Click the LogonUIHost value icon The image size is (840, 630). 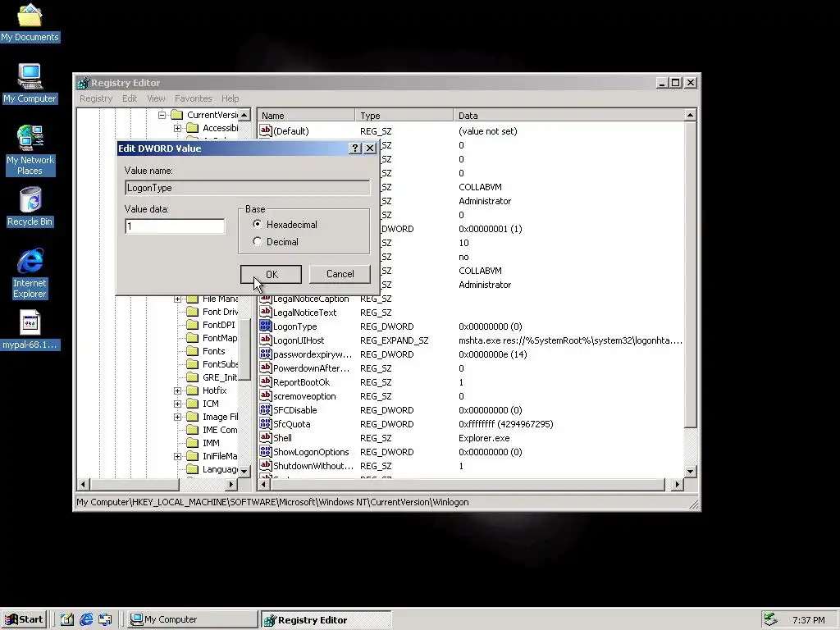265,340
